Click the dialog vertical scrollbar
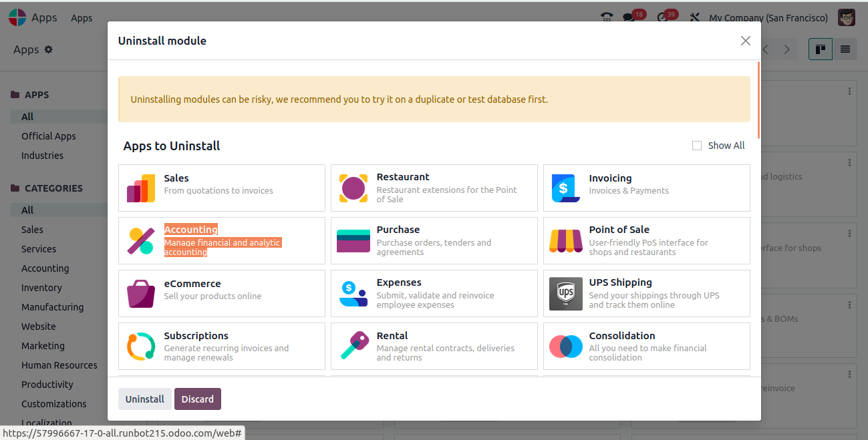The height and width of the screenshot is (440, 868). (x=758, y=100)
